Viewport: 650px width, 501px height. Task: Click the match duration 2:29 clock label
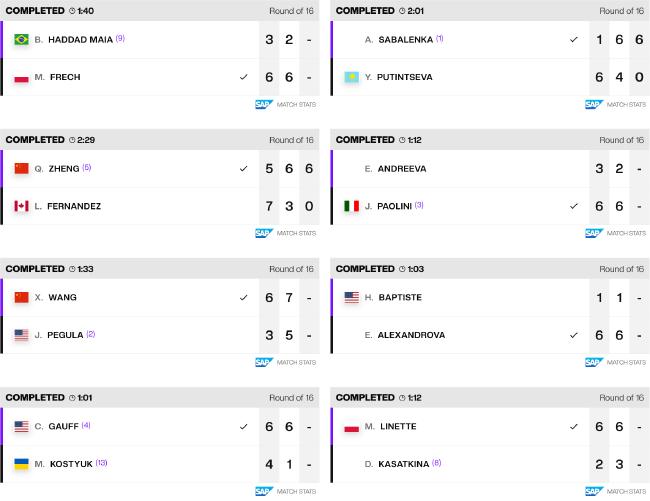[x=82, y=140]
